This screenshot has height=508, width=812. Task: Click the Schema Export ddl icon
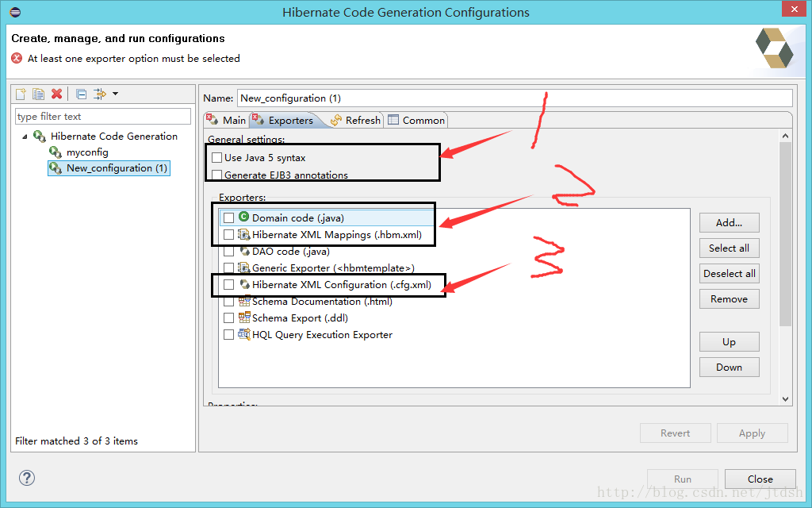click(244, 317)
